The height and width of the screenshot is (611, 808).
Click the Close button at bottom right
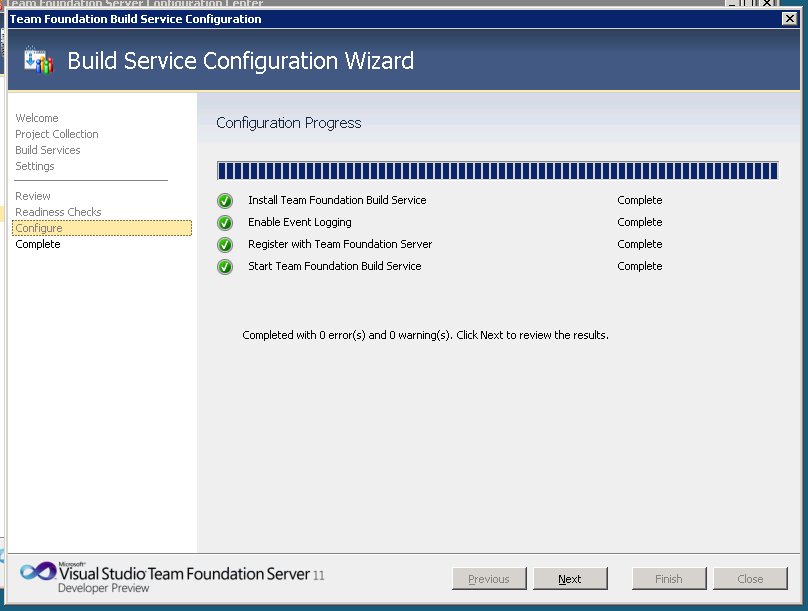click(750, 579)
